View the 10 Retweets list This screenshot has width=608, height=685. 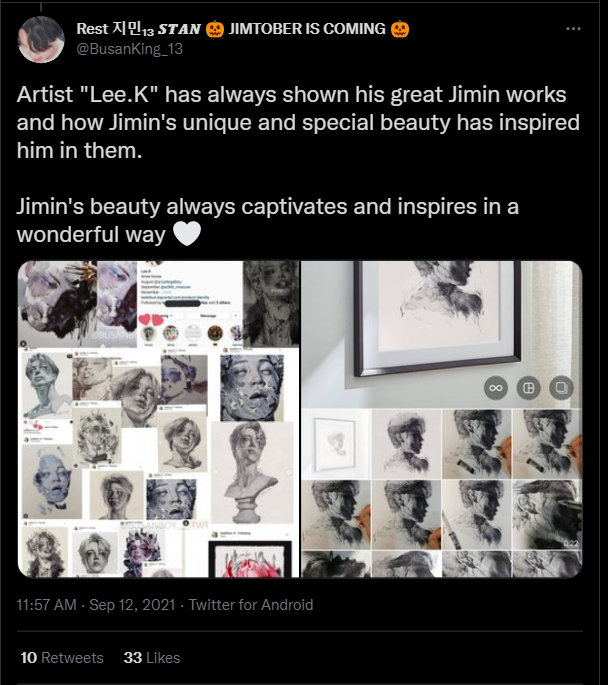click(62, 657)
